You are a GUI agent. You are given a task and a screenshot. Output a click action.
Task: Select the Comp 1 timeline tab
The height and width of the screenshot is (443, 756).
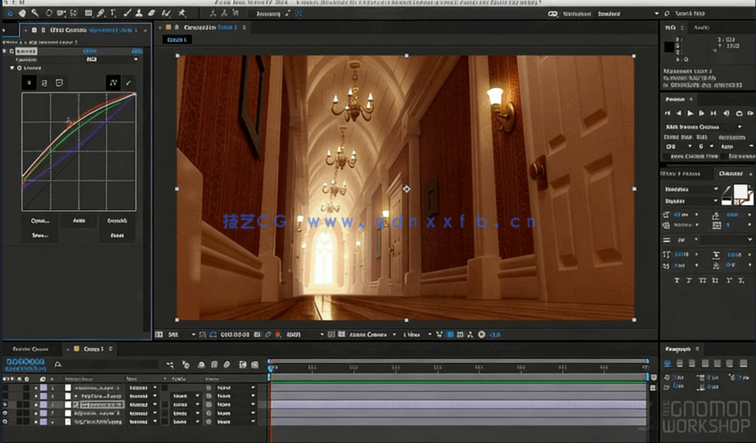point(91,348)
